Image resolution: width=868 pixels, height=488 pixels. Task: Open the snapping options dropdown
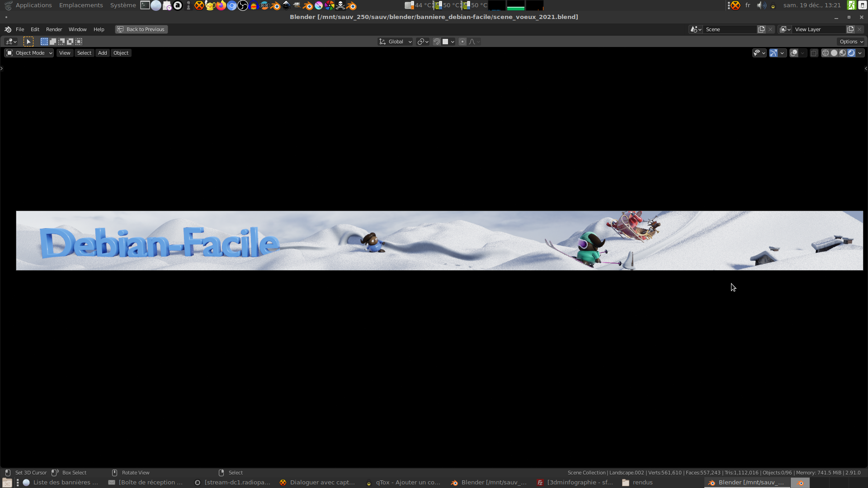coord(448,42)
